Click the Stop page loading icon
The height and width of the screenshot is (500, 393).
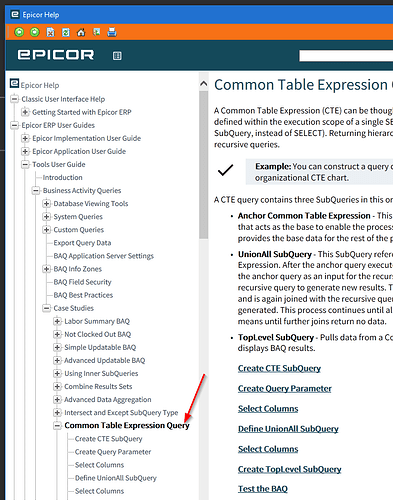tap(50, 32)
